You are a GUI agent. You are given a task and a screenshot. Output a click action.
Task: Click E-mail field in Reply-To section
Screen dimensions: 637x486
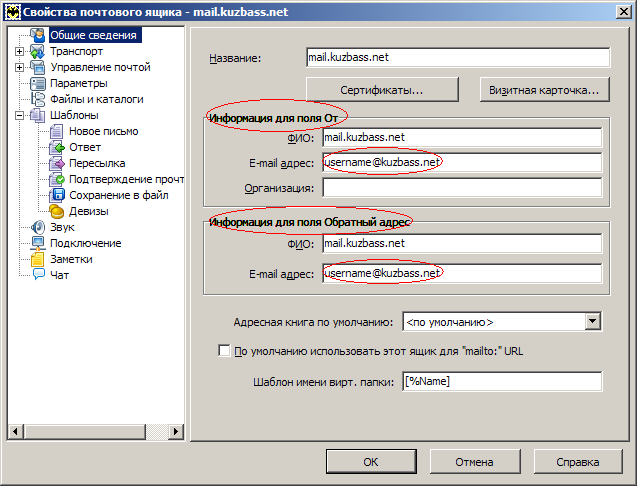pyautogui.click(x=462, y=273)
